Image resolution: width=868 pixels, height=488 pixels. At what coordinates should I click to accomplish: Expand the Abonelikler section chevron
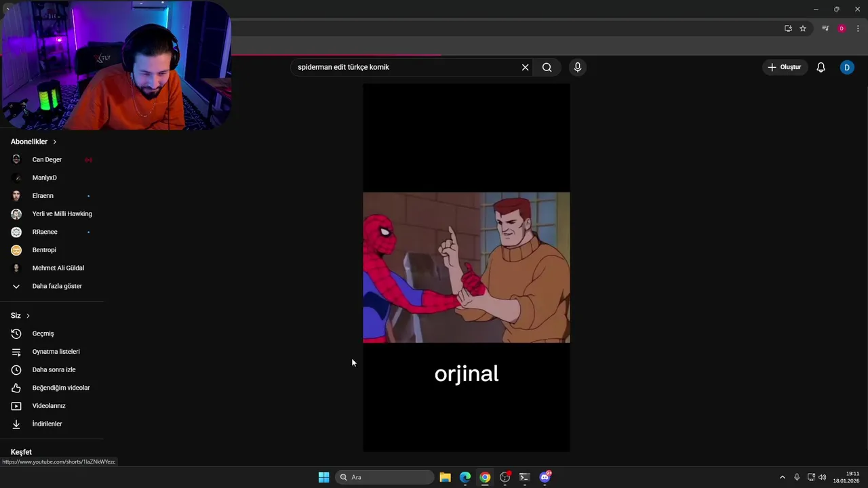(x=54, y=142)
